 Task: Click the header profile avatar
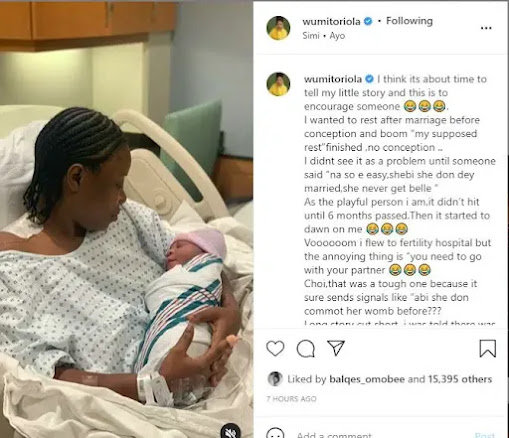click(x=278, y=28)
